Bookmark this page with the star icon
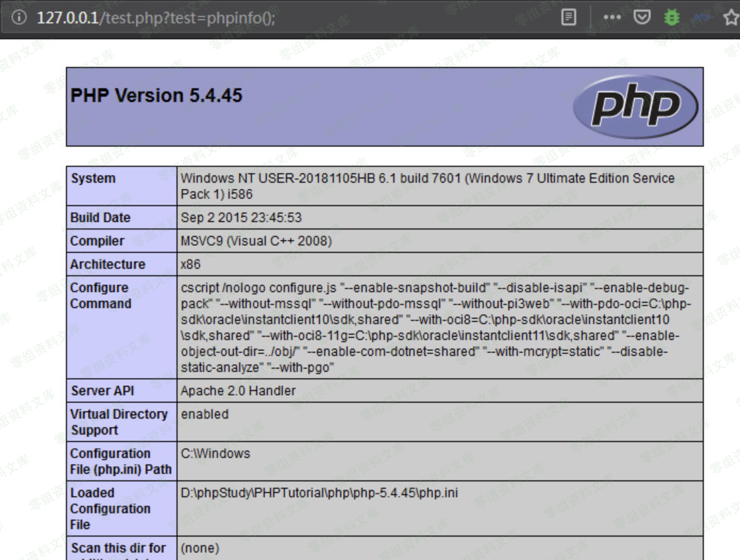This screenshot has width=740, height=560. (x=731, y=18)
